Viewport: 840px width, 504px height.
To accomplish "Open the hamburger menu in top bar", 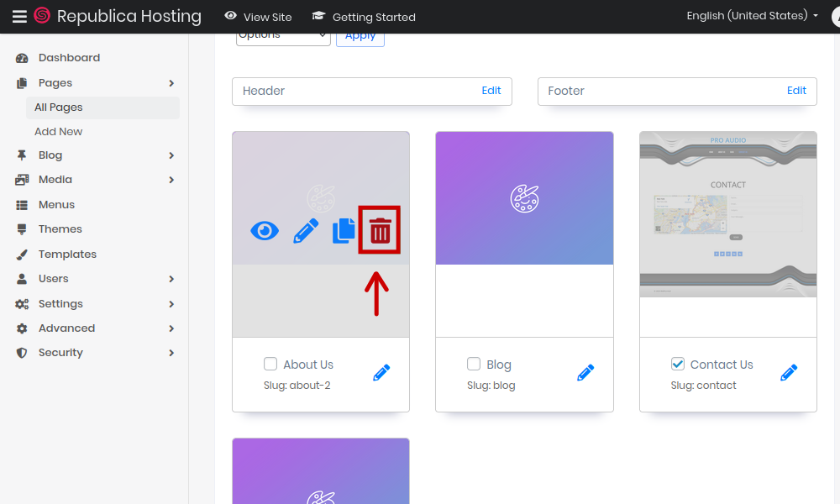I will click(x=18, y=16).
